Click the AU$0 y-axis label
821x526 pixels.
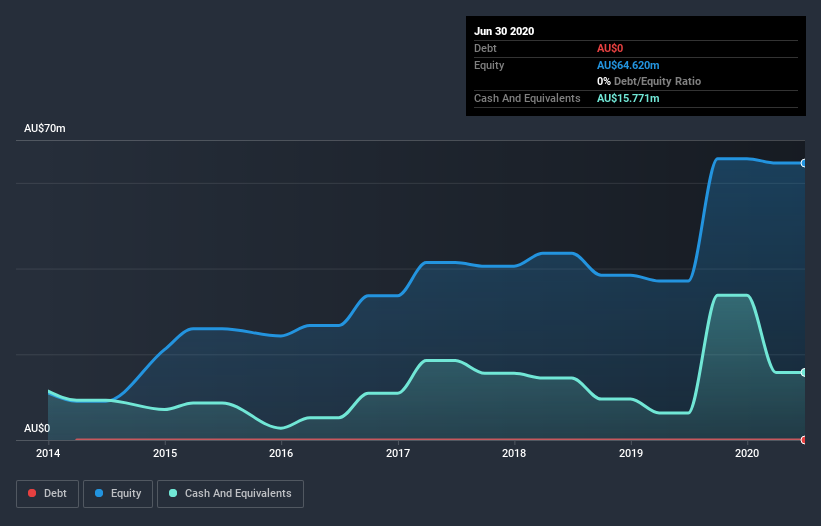37,428
